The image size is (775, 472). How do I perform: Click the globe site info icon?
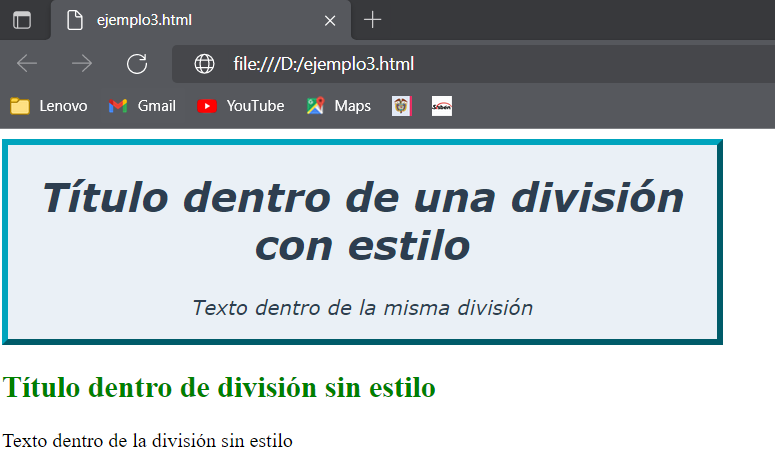tap(204, 64)
